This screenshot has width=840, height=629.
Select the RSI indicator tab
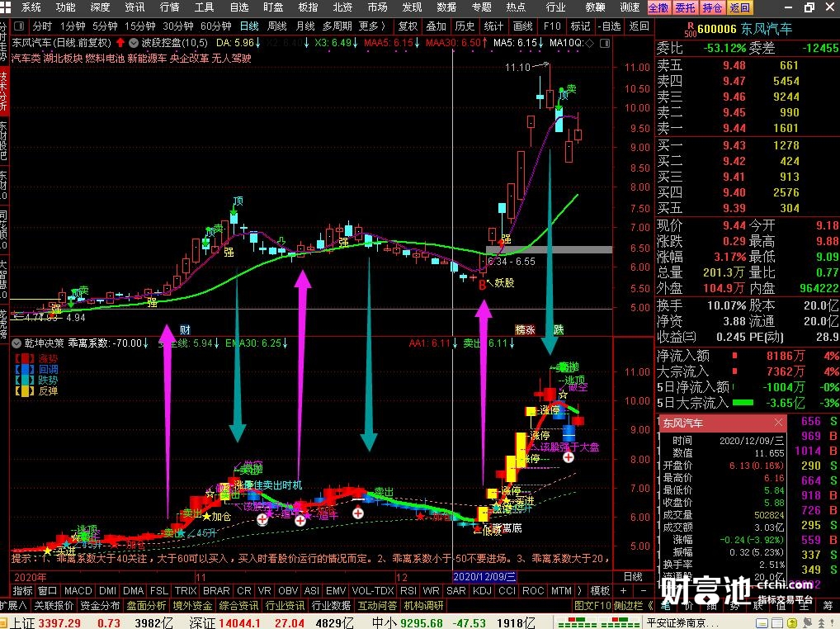(x=408, y=590)
